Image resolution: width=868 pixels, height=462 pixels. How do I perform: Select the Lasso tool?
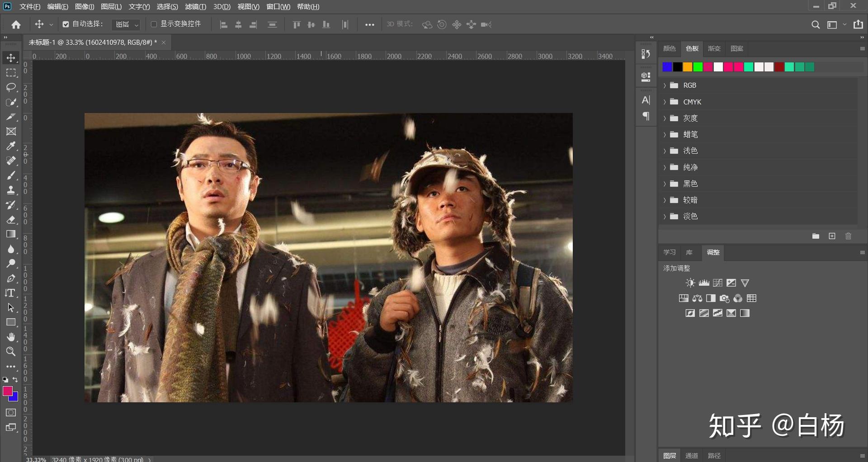pos(11,87)
